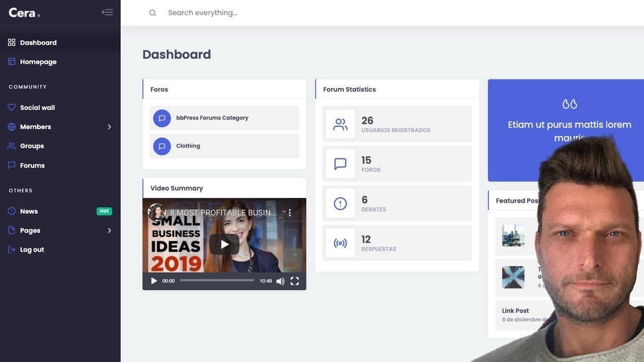The image size is (644, 362).
Task: Click the search magnifier icon
Action: click(152, 13)
